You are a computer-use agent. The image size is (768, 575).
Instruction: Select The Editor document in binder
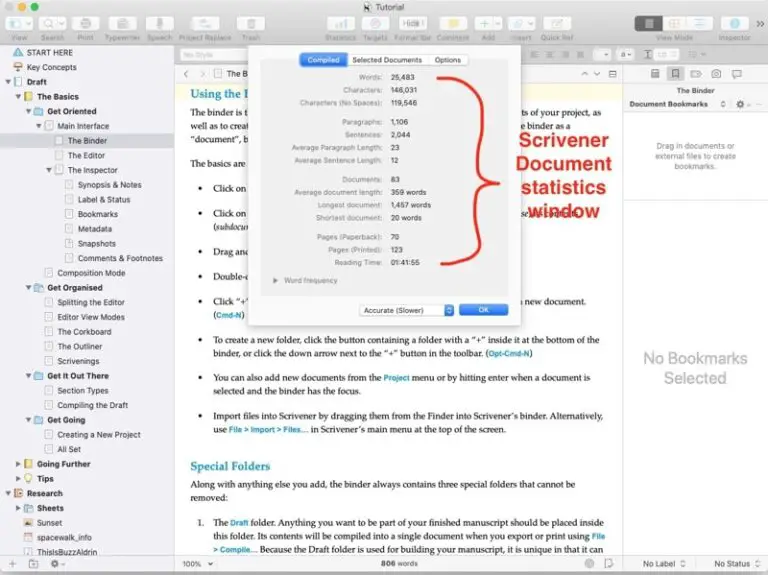[x=86, y=155]
